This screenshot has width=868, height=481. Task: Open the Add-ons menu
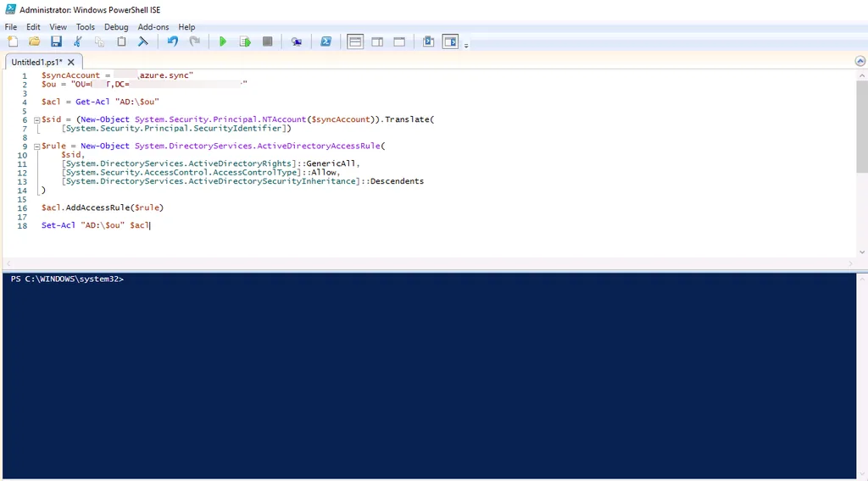153,26
